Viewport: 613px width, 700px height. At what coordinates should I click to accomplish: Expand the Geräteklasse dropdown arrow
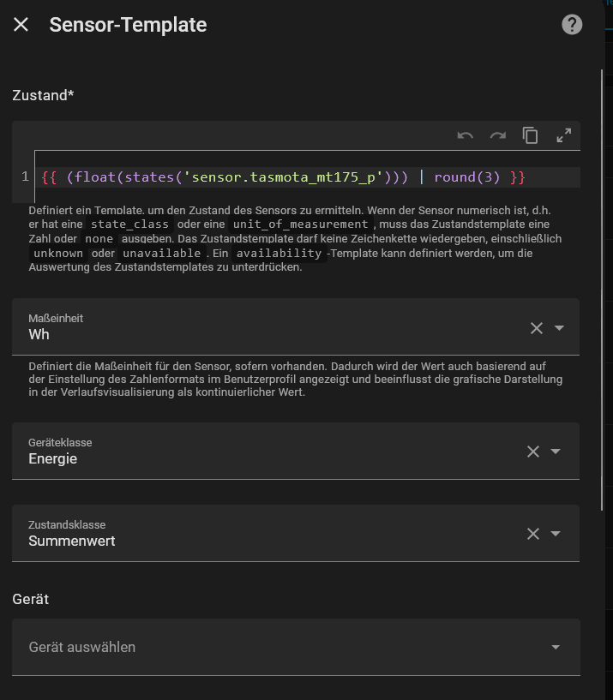[x=556, y=452]
